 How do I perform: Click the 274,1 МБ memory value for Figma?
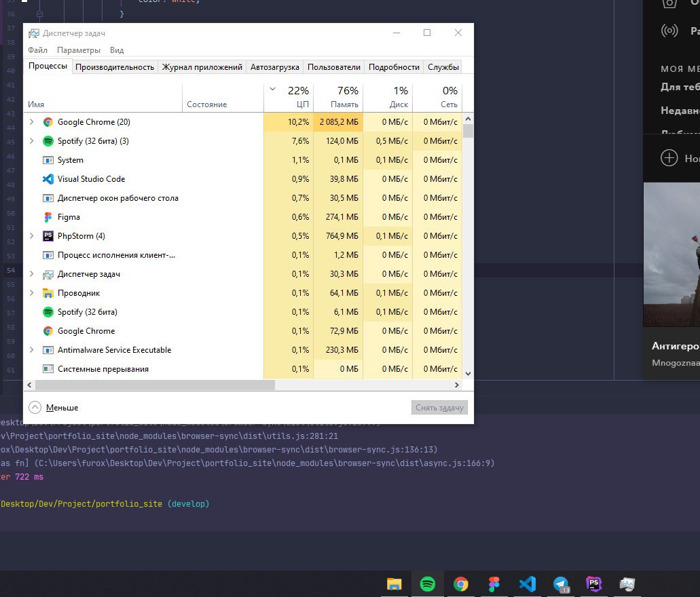tap(342, 217)
